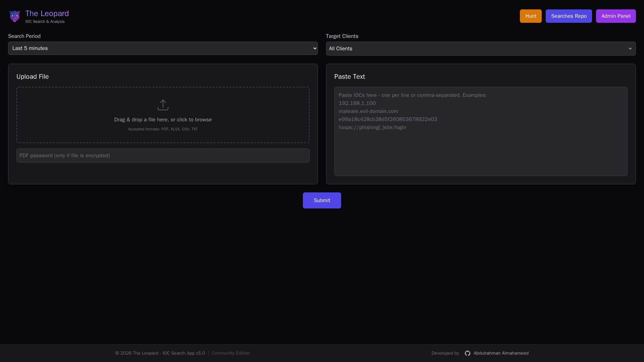Focus the PDF password field
Screen dimensions: 644x362
(163, 156)
